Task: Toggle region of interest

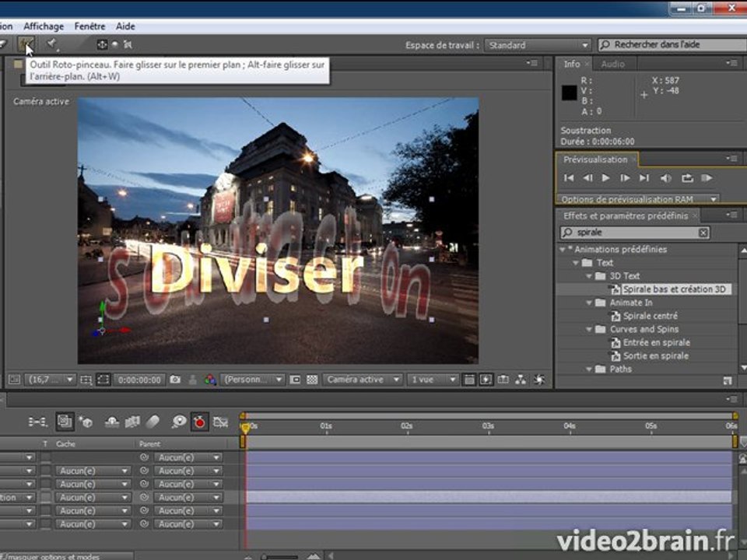Action: [295, 380]
